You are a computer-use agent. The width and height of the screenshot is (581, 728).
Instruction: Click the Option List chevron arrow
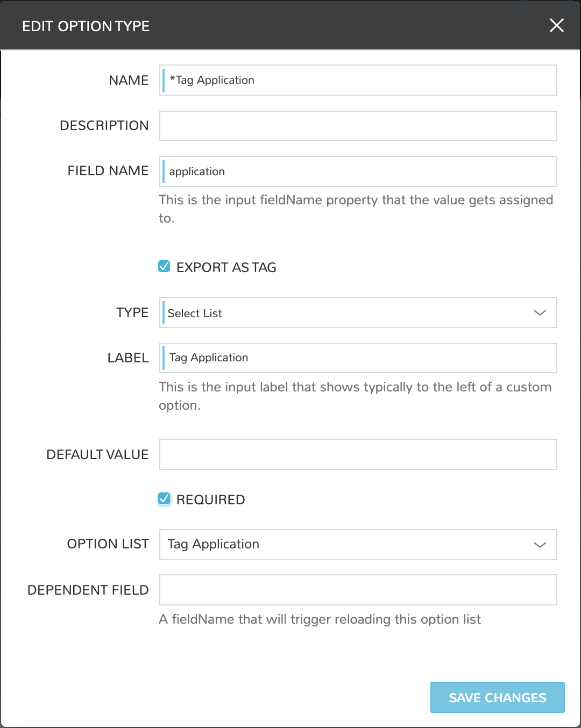[540, 545]
